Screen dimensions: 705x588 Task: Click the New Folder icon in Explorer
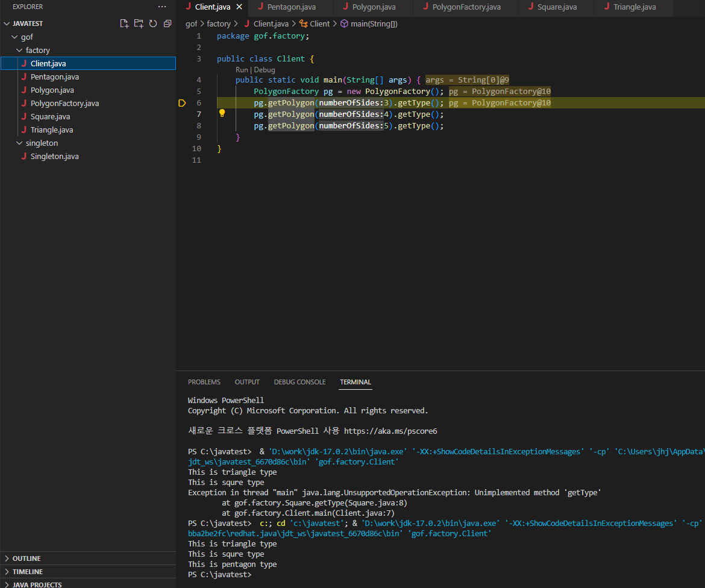coord(139,23)
